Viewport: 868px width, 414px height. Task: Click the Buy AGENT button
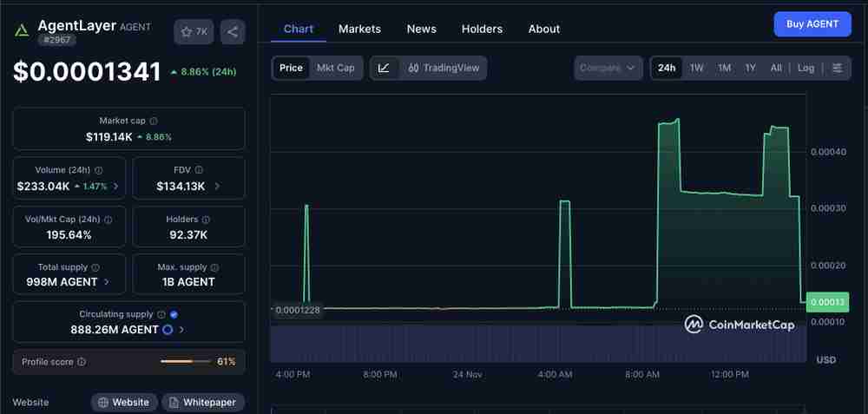812,24
